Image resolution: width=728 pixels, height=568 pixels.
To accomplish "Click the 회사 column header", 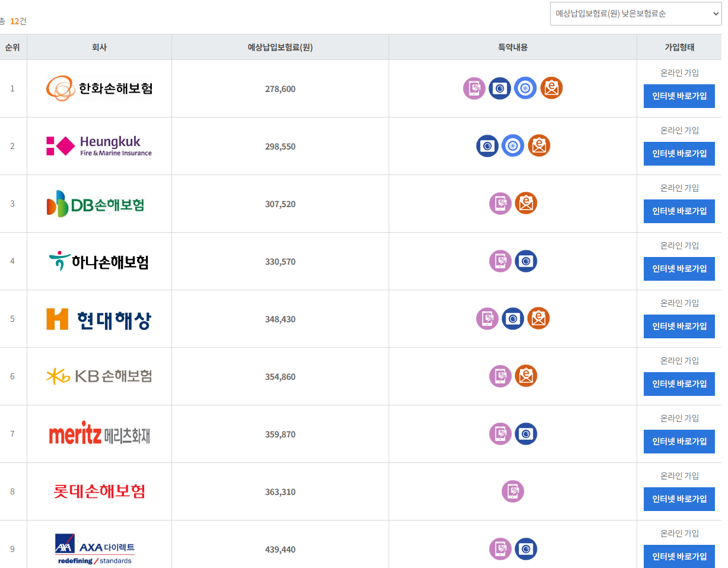I will pyautogui.click(x=99, y=47).
